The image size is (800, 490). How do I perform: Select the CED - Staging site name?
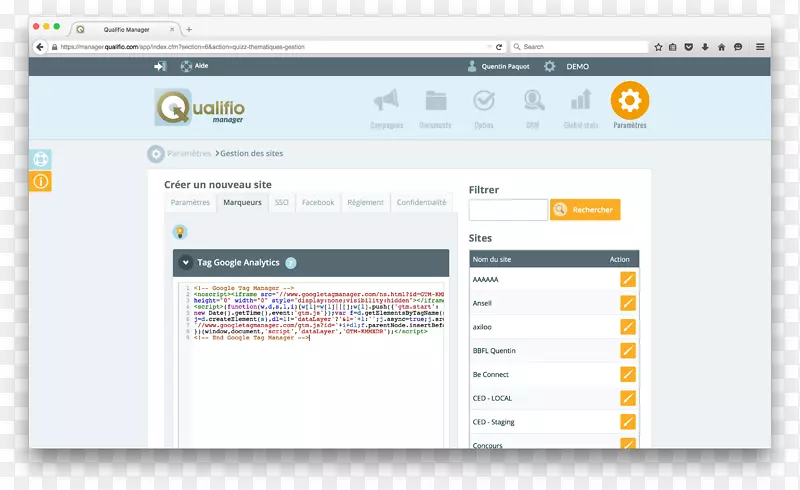click(x=493, y=422)
